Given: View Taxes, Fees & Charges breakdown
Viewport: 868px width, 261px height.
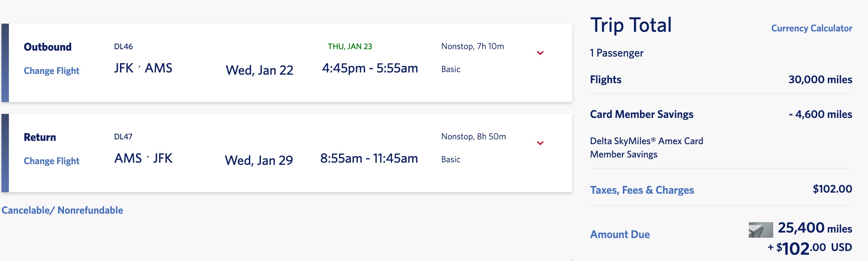Looking at the screenshot, I should [x=642, y=190].
